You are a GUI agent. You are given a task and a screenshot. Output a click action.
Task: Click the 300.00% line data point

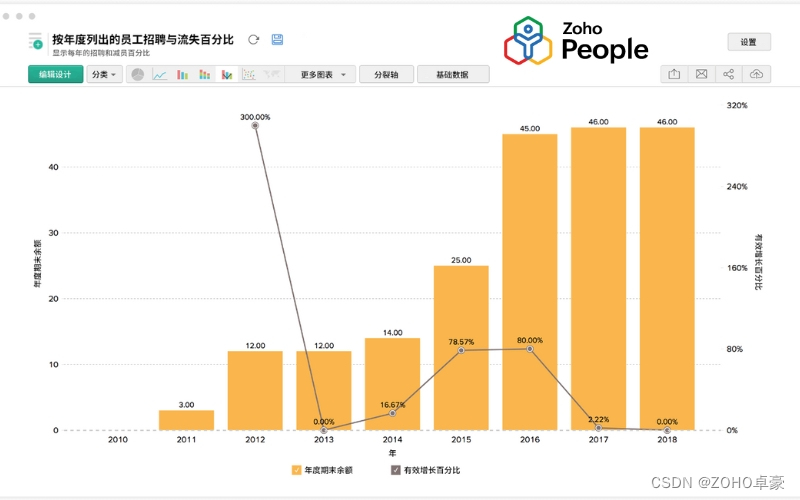[x=255, y=126]
